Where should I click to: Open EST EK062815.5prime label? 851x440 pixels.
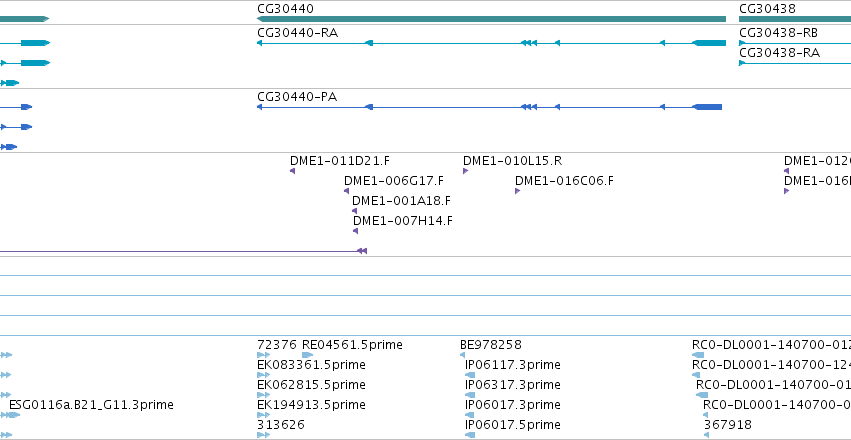coord(312,385)
